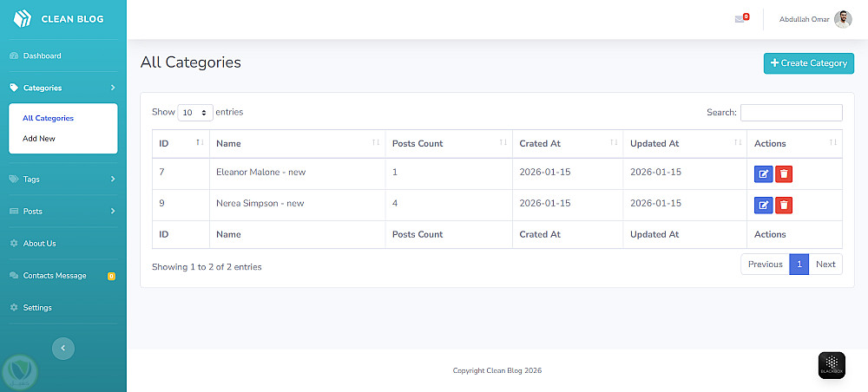Select Add New under Categories
Viewport: 868px width, 392px height.
tap(39, 139)
